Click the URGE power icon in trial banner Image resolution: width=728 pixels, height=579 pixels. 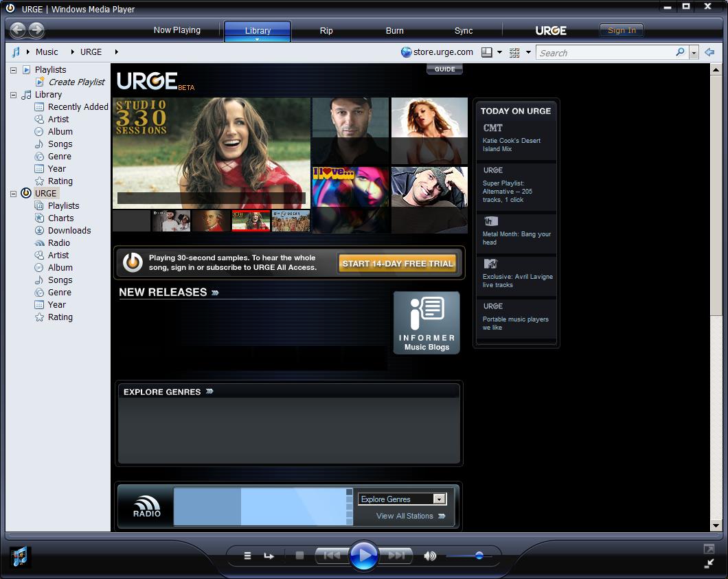click(x=133, y=262)
